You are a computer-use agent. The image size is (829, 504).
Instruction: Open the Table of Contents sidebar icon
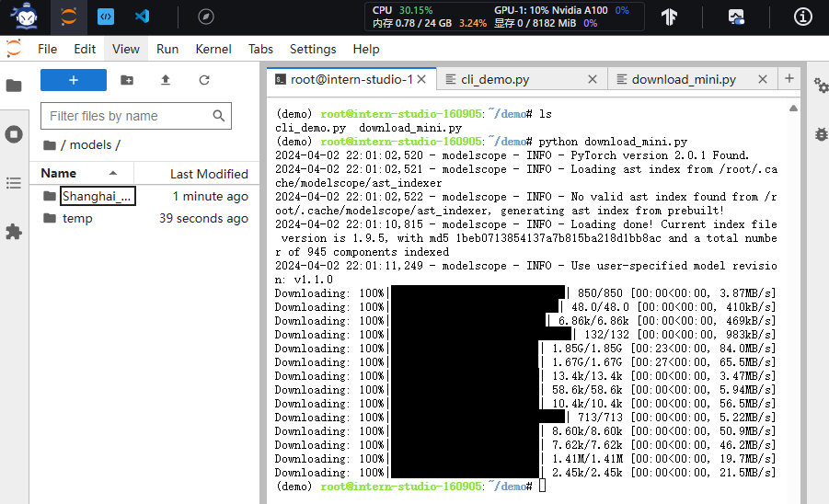(x=14, y=183)
